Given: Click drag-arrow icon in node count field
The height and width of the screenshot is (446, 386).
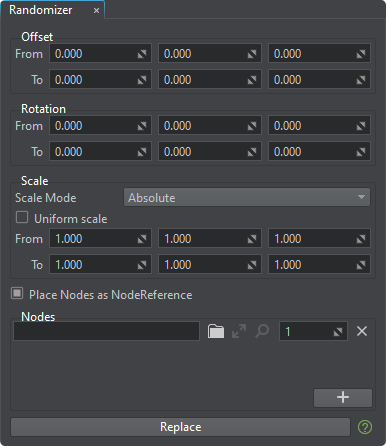Looking at the screenshot, I should click(x=338, y=332).
